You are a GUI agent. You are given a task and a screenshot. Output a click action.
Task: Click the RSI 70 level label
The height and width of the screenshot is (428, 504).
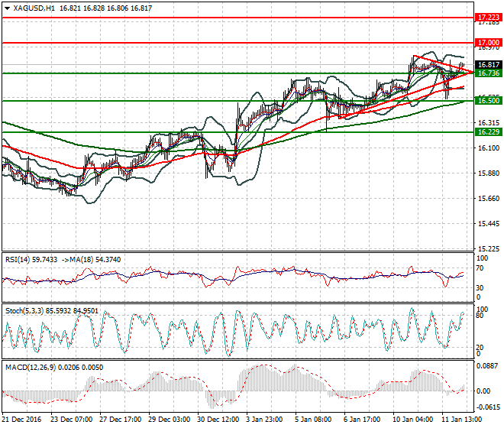[x=480, y=268]
